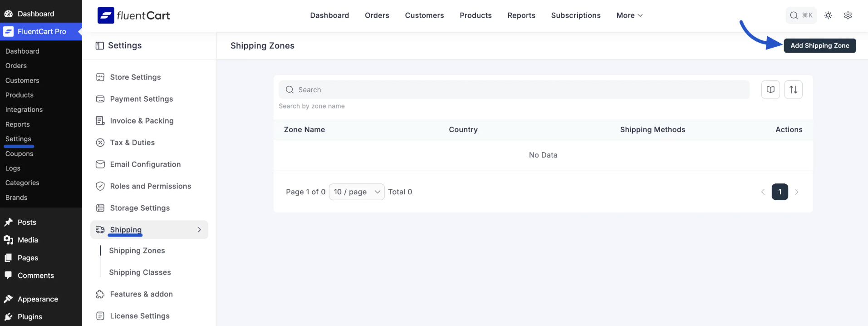
Task: Open the 10 / page dropdown
Action: 357,192
